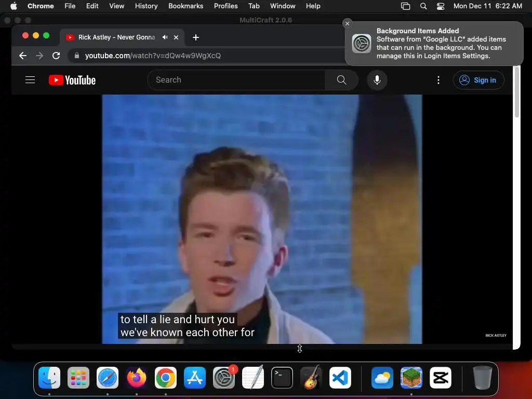Click the date and time clock
The height and width of the screenshot is (399, 532).
pyautogui.click(x=488, y=6)
